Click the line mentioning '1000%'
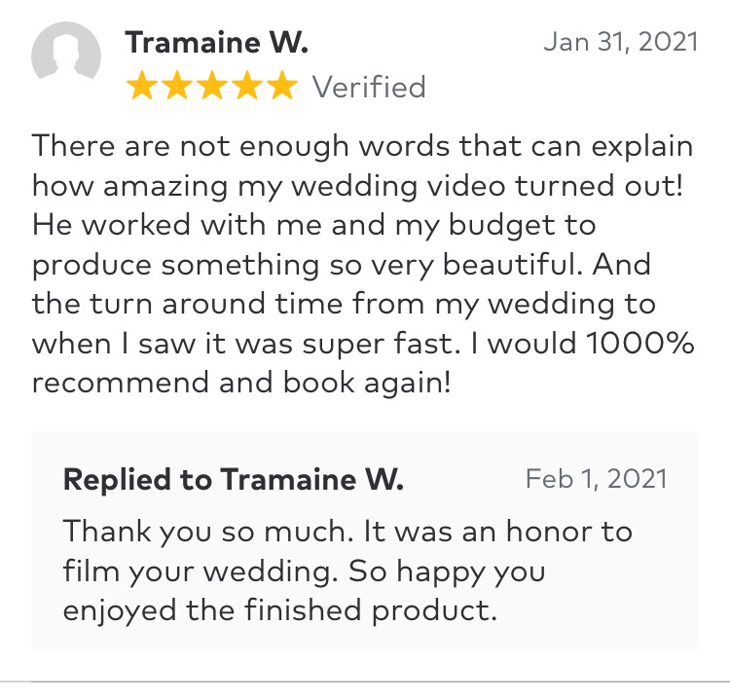The height and width of the screenshot is (700, 730). click(x=362, y=344)
